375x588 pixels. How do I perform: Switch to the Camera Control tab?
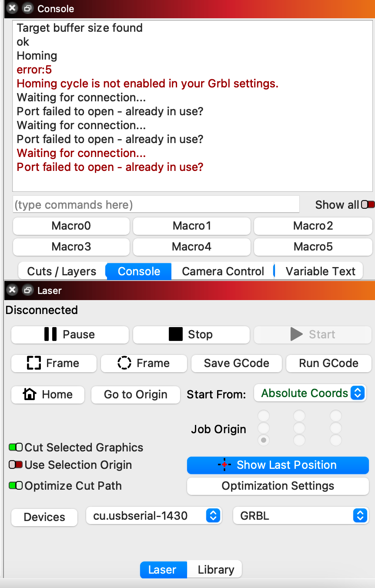point(223,271)
